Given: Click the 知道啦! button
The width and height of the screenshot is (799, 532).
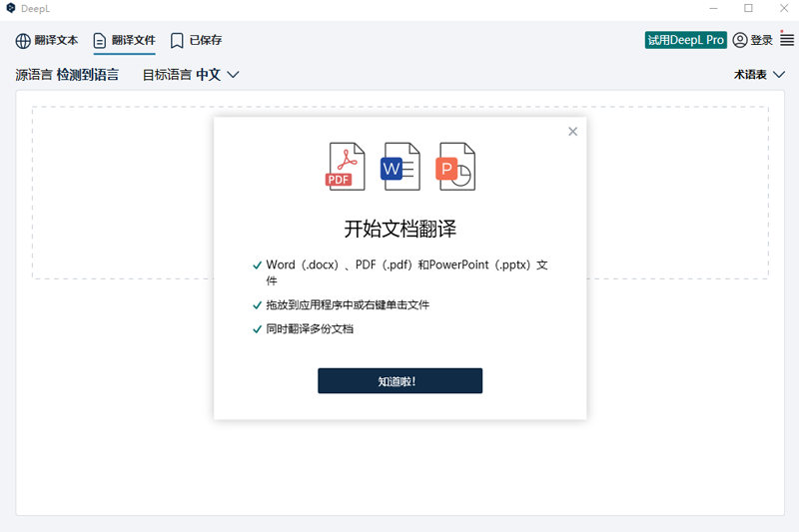Looking at the screenshot, I should (400, 381).
